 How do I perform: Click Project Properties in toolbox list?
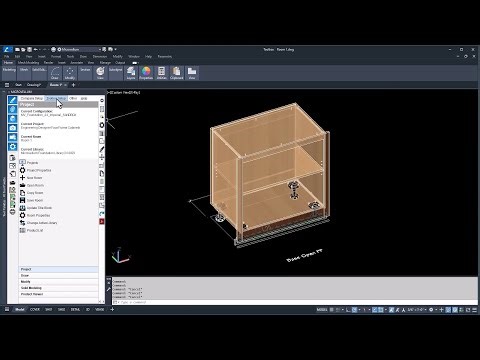[39, 170]
